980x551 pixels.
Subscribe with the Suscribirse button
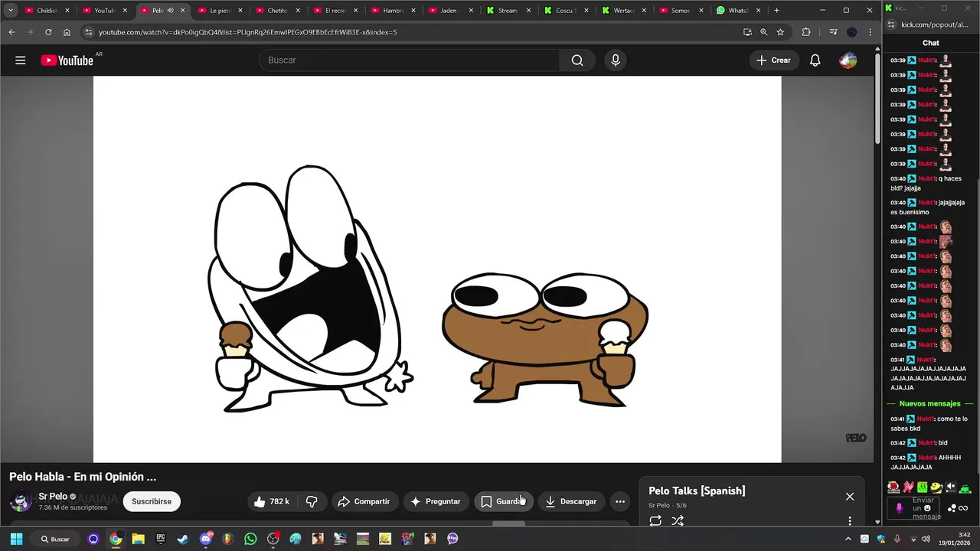point(152,501)
